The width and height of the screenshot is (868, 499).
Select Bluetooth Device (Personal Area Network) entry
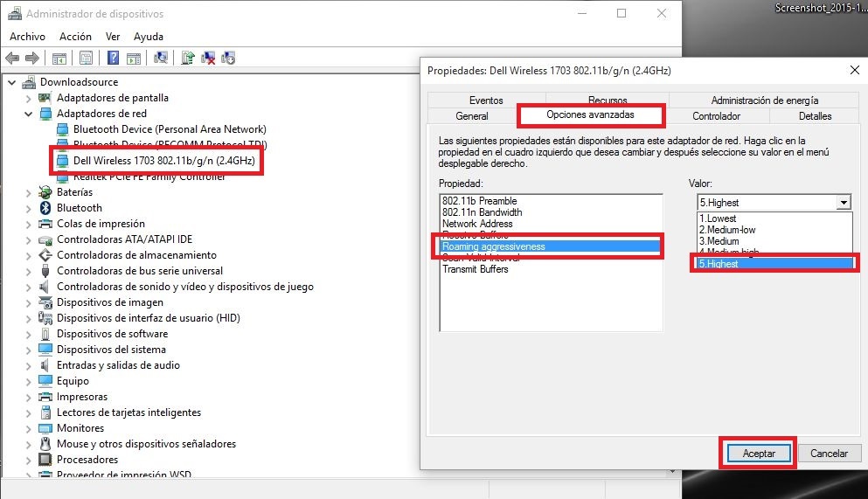[x=170, y=129]
